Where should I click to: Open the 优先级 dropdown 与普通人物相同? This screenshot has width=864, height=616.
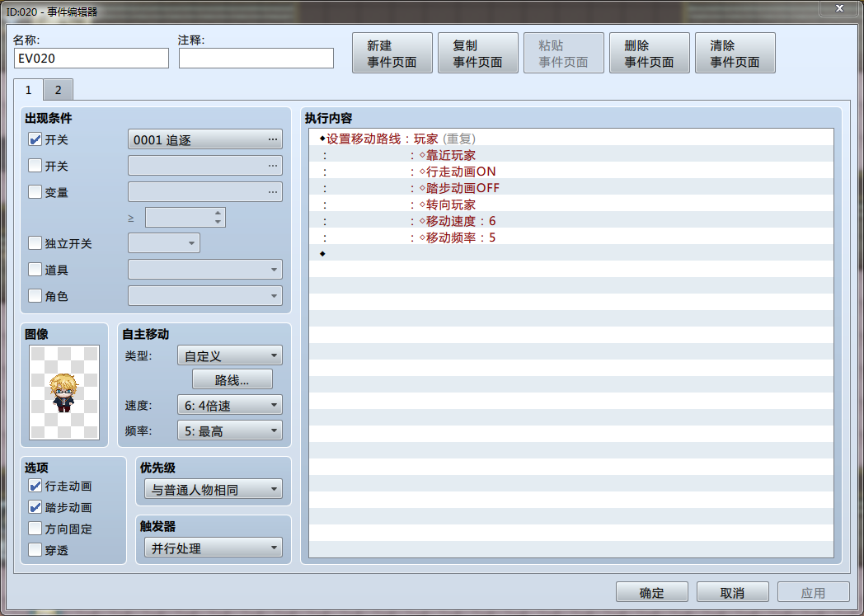point(214,489)
